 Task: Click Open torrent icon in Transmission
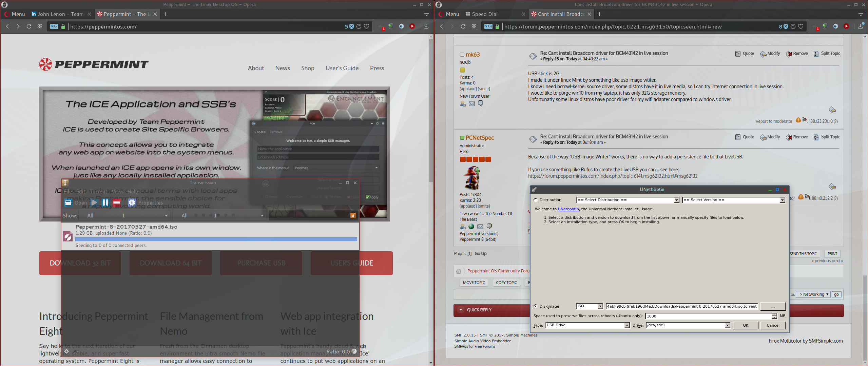[68, 203]
